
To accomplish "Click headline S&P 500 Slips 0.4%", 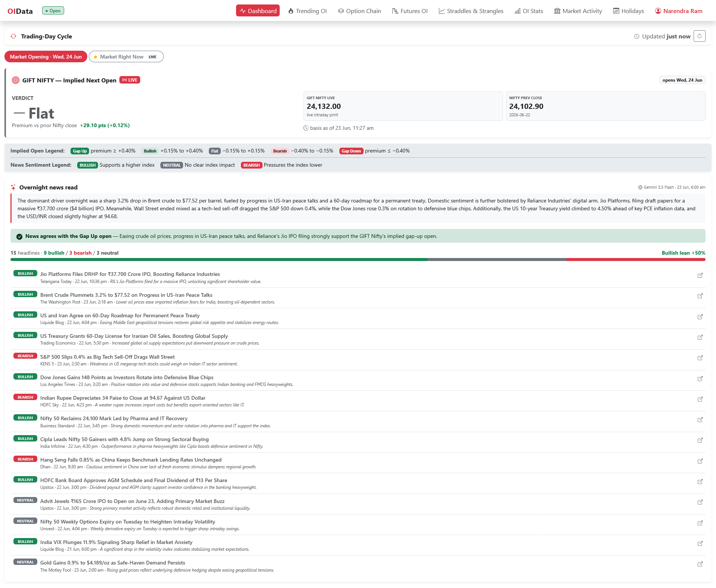I will point(107,357).
